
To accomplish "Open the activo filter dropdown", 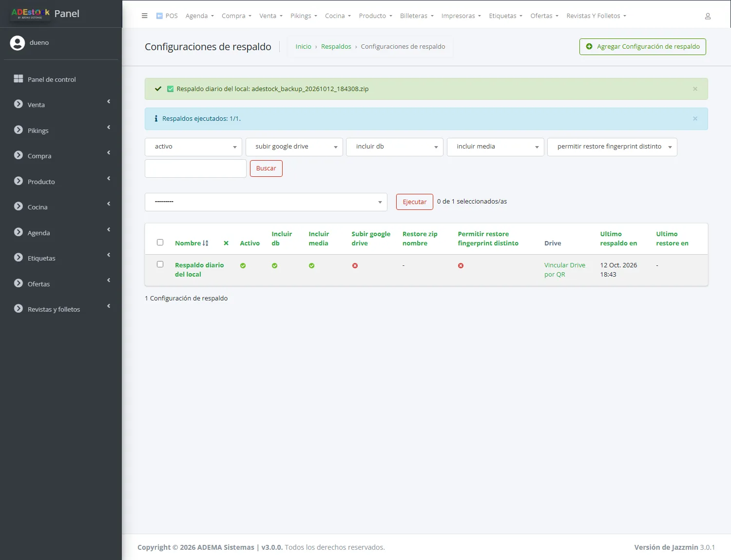I will 193,147.
